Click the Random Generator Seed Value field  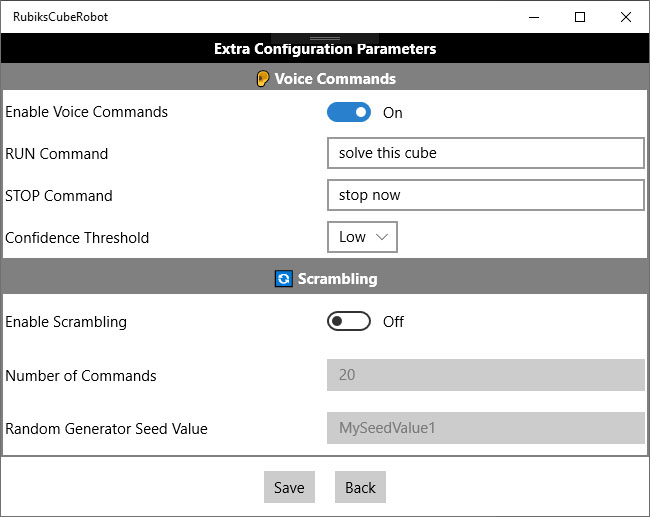[486, 428]
